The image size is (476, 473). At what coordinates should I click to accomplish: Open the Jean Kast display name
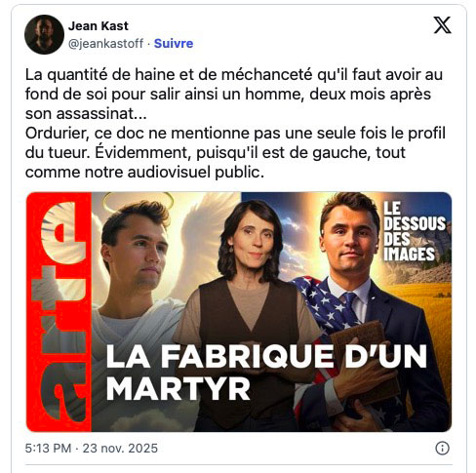point(99,26)
